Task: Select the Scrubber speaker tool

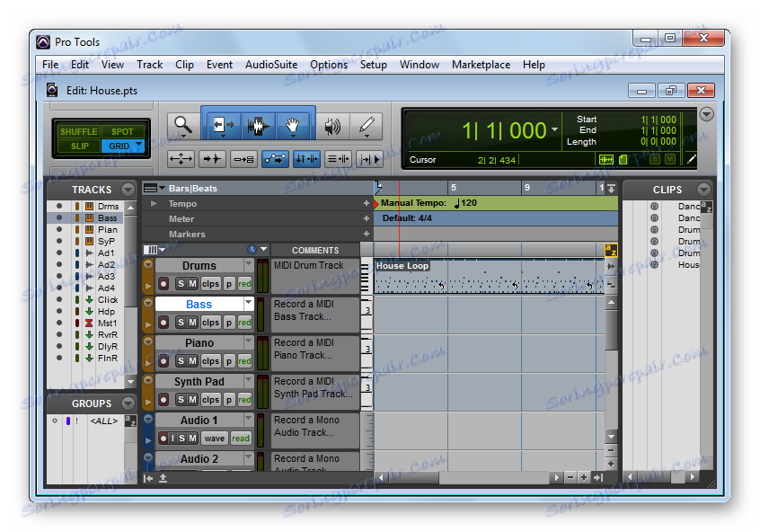Action: (x=332, y=126)
